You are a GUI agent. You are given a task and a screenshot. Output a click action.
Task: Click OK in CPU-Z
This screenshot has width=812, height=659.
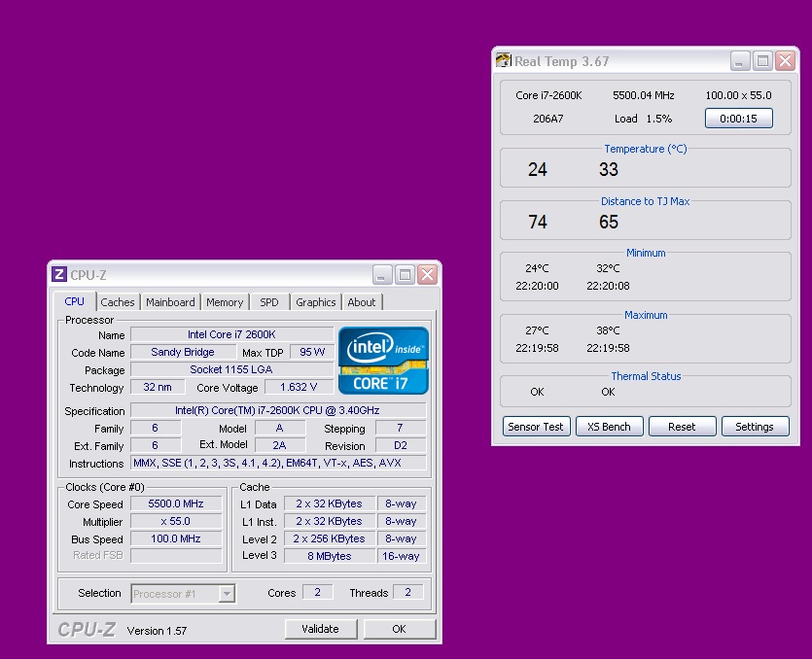click(x=399, y=629)
